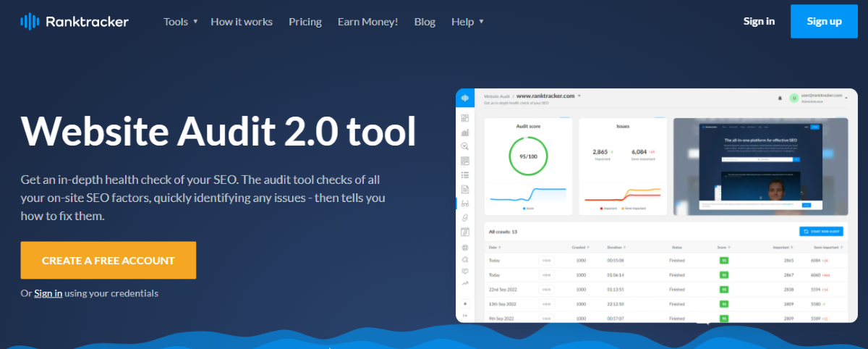Screen dimensions: 868x349
Task: Click Sign in at the top right
Action: [x=759, y=21]
